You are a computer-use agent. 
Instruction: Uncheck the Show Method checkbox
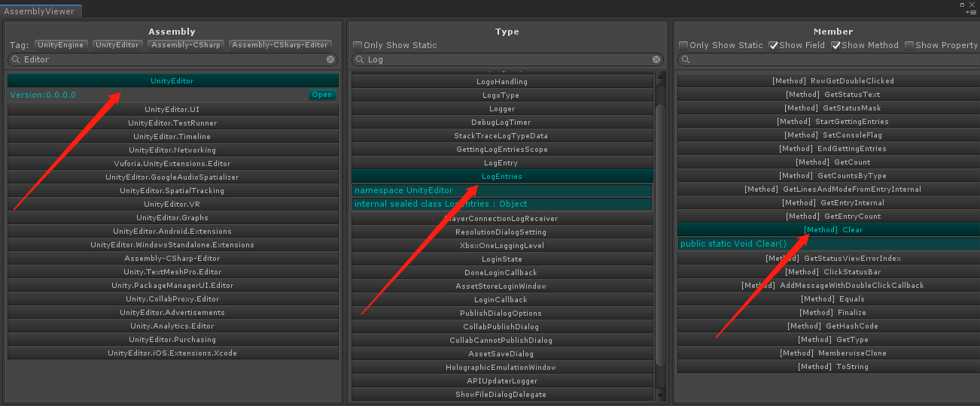click(x=835, y=45)
